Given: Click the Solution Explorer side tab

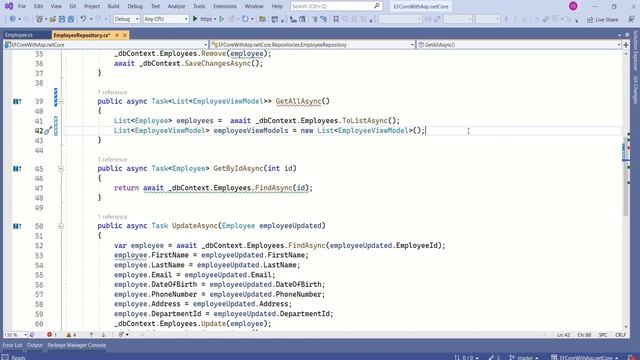Looking at the screenshot, I should [x=636, y=51].
